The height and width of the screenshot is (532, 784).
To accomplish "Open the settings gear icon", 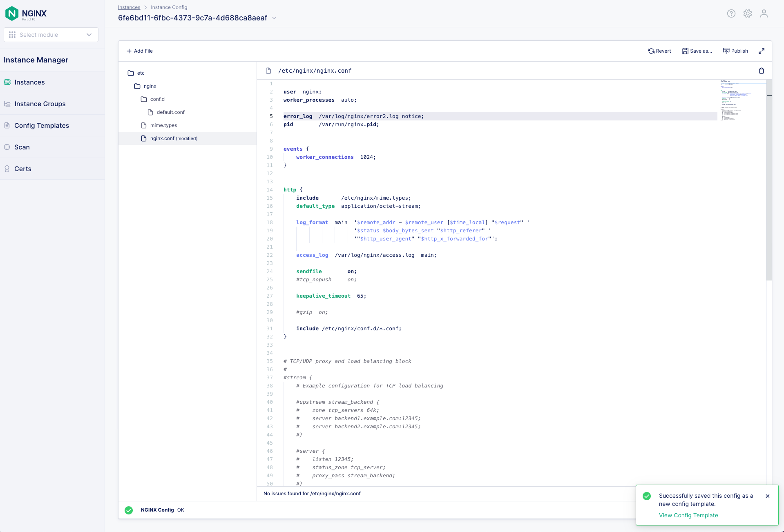I will (x=748, y=13).
